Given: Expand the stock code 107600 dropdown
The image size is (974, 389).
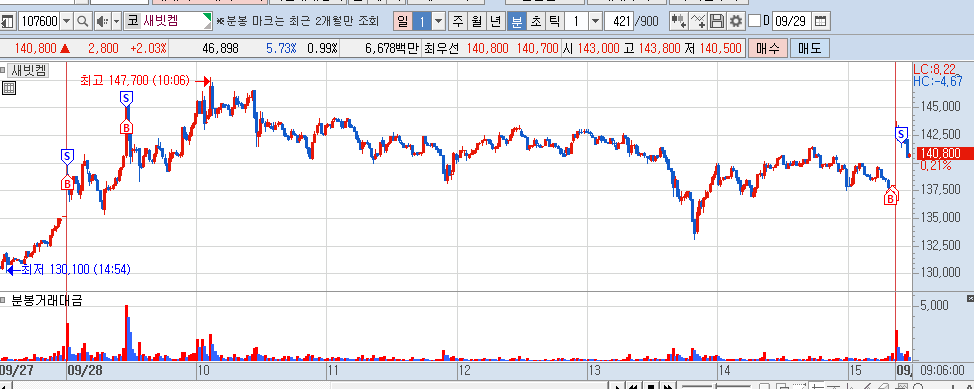Looking at the screenshot, I should tap(67, 22).
